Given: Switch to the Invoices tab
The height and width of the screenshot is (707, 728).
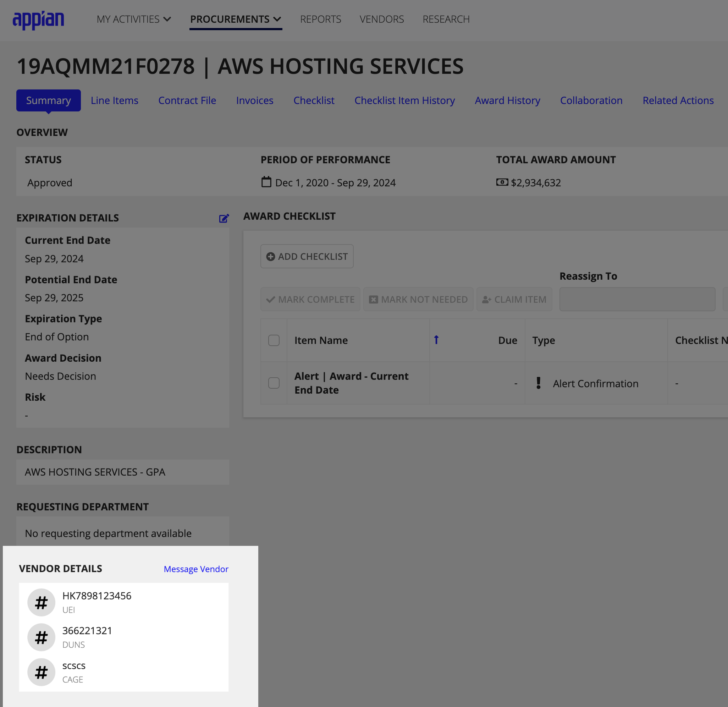Looking at the screenshot, I should (x=254, y=100).
